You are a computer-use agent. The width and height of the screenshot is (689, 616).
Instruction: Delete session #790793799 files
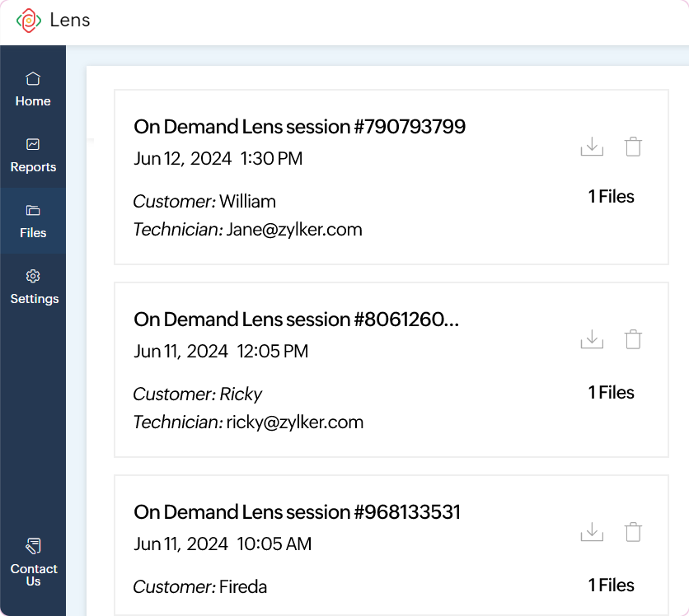(633, 147)
